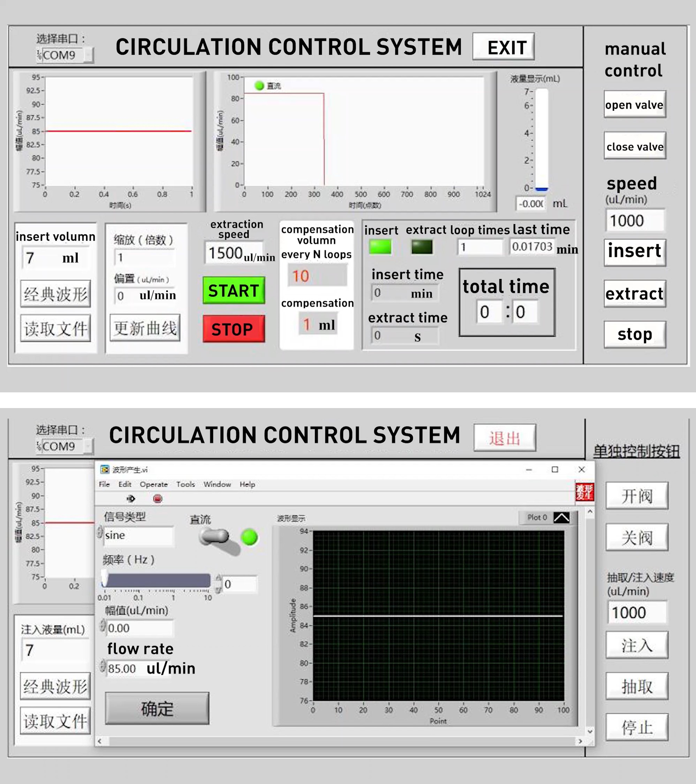Click the dark extract indicator light
The image size is (696, 784).
point(422,247)
